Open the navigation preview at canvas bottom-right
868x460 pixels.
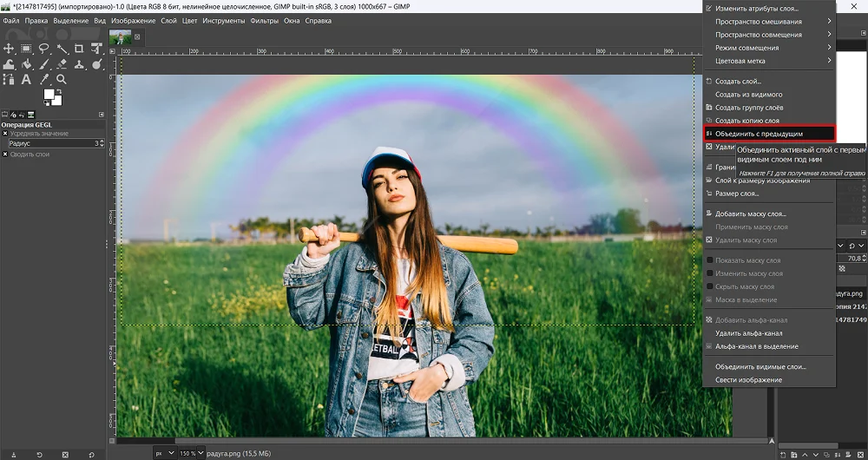(772, 441)
